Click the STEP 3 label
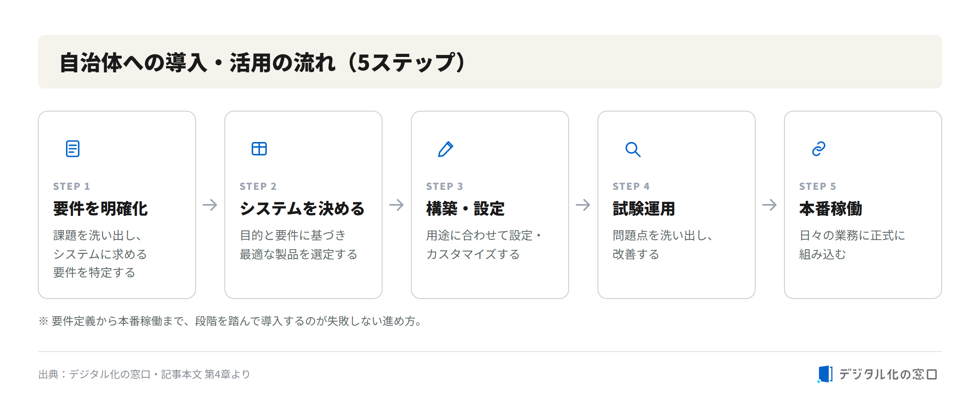This screenshot has width=980, height=420. point(445,186)
